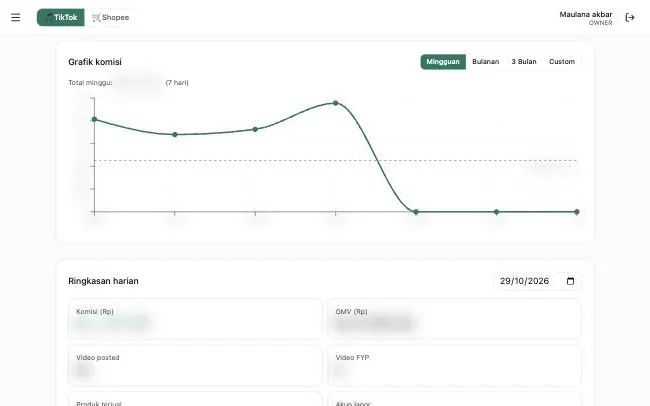Click the Komisi (Rp) summary card
The height and width of the screenshot is (406, 650).
pos(195,319)
